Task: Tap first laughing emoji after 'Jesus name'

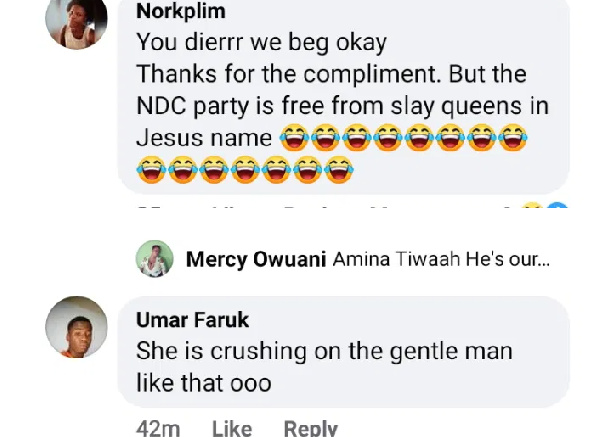Action: (x=295, y=138)
